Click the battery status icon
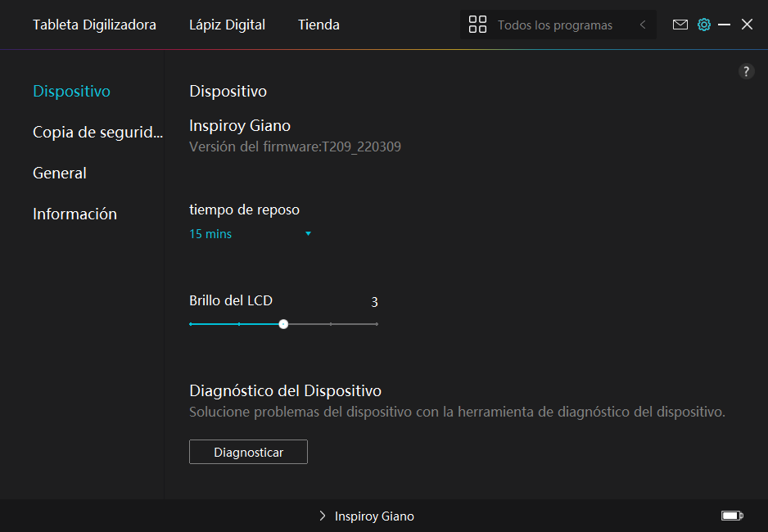This screenshot has height=532, width=768. pos(731,516)
